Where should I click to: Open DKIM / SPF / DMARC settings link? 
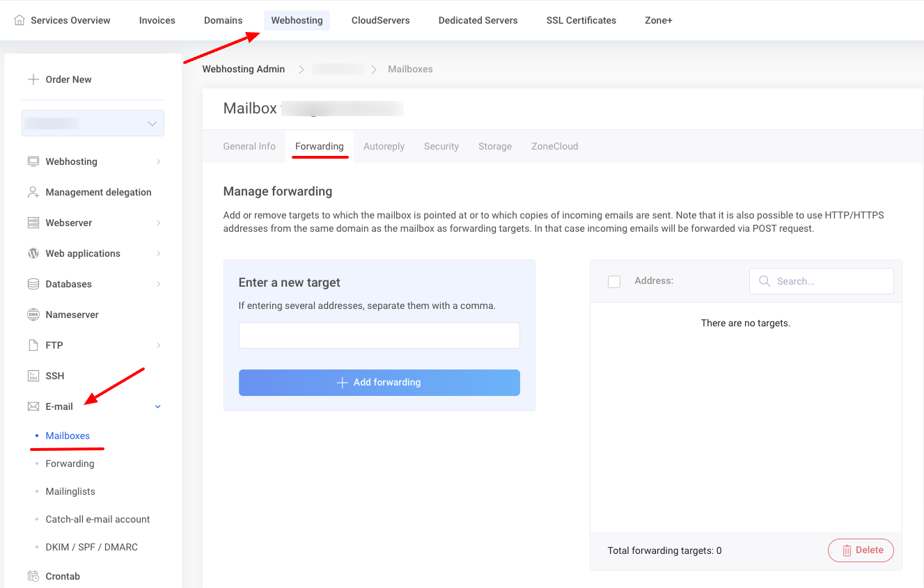pos(91,547)
